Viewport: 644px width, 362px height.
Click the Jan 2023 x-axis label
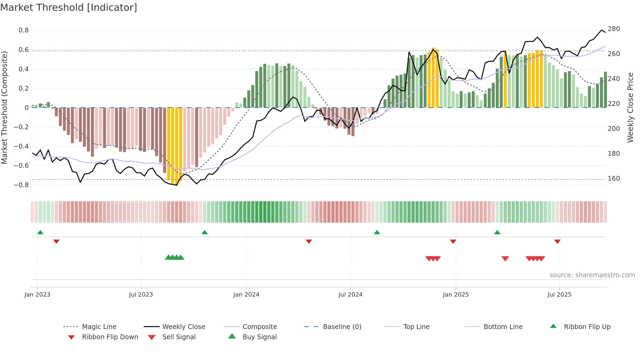[x=37, y=294]
